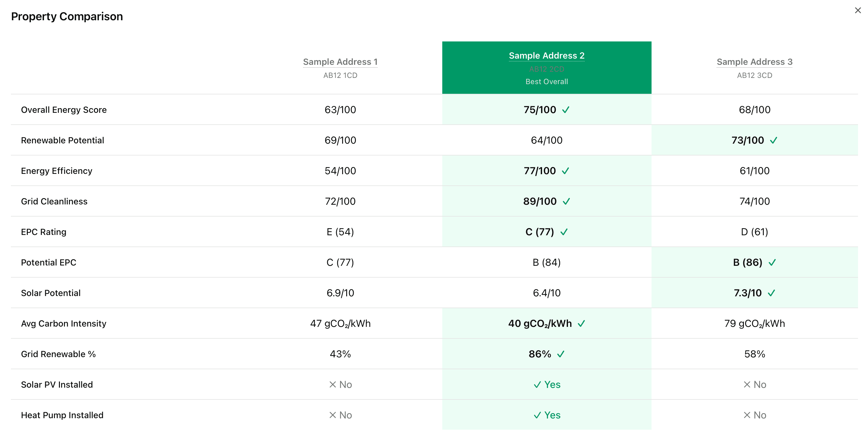The width and height of the screenshot is (868, 435).
Task: Click Solar PV No cross for Address 3
Action: pos(747,385)
